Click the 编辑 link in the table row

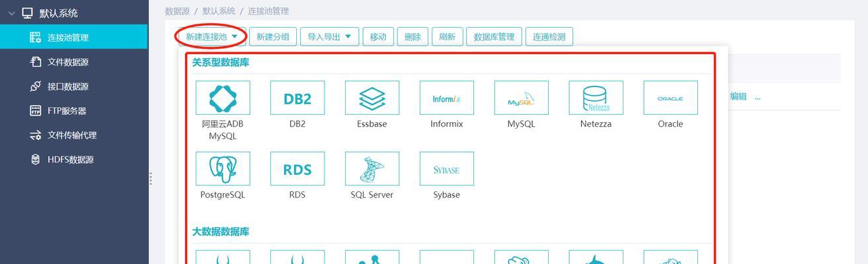pyautogui.click(x=738, y=96)
